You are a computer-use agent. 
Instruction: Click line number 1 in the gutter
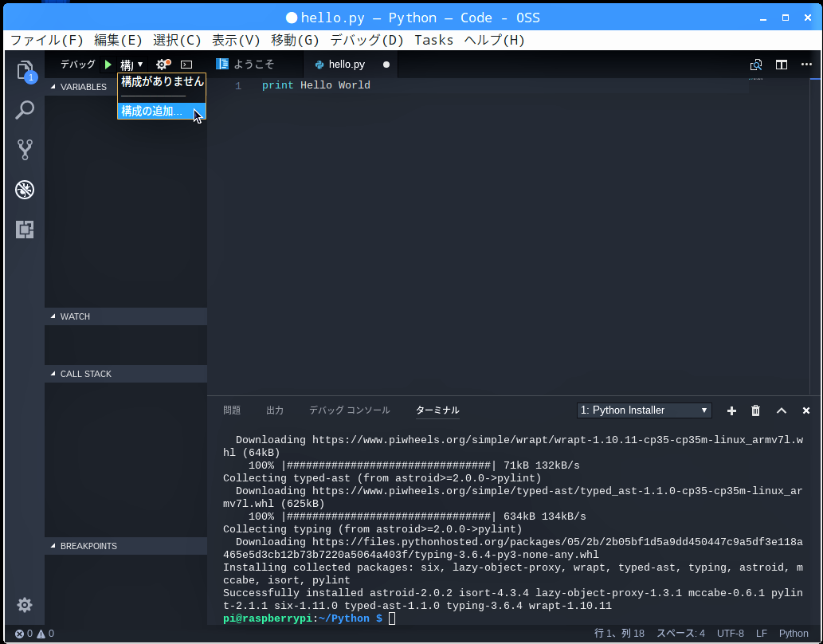click(x=238, y=85)
